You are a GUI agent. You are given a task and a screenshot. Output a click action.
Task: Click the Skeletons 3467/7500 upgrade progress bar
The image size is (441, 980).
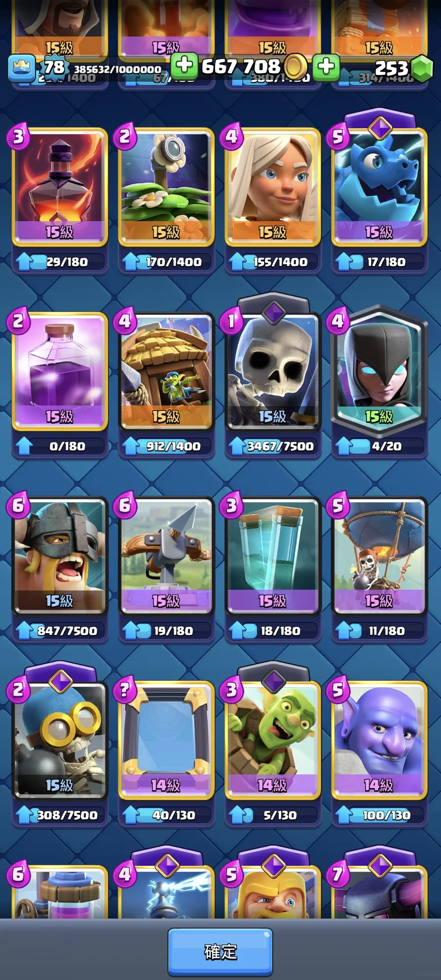[x=273, y=446]
